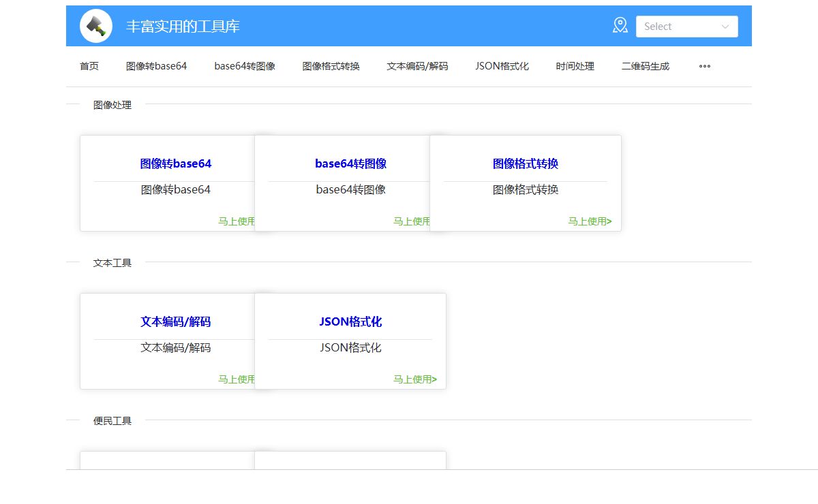The width and height of the screenshot is (818, 504).
Task: Click the map location pin icon
Action: click(620, 26)
